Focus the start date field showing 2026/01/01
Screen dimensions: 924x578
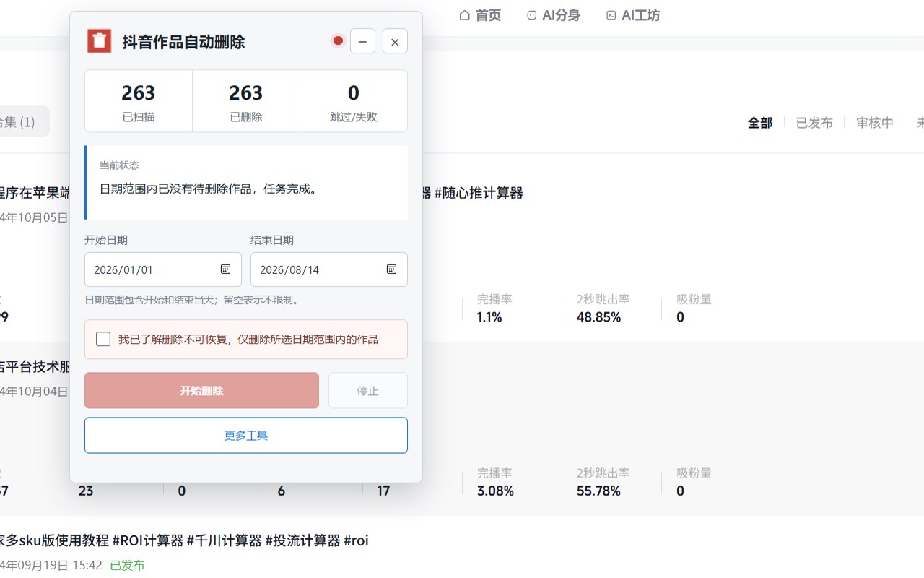(162, 269)
